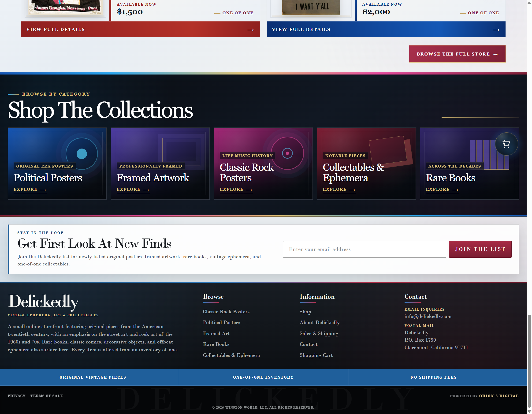Click footer link Collectables & Ephemera
Image resolution: width=532 pixels, height=414 pixels.
pyautogui.click(x=231, y=355)
